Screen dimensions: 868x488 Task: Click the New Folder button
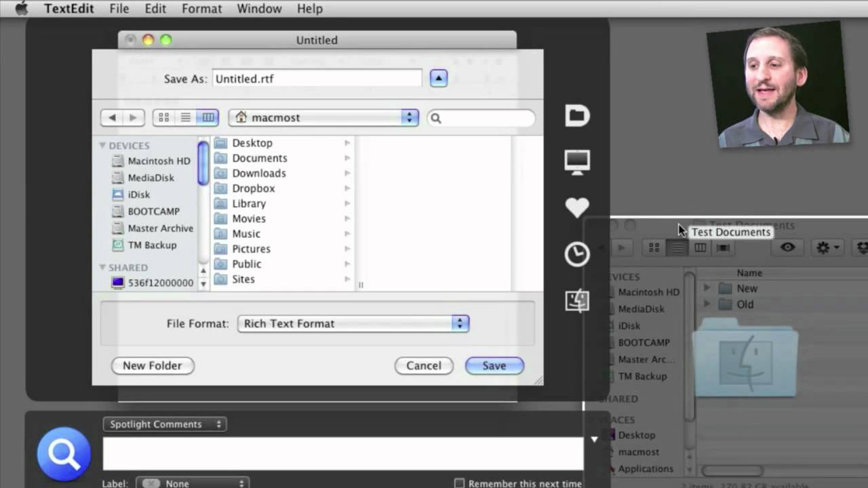click(153, 365)
